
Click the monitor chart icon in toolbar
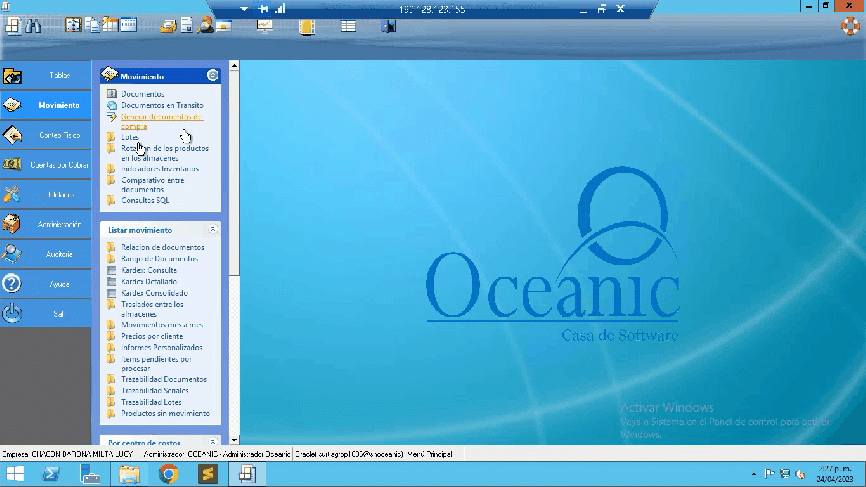(265, 26)
